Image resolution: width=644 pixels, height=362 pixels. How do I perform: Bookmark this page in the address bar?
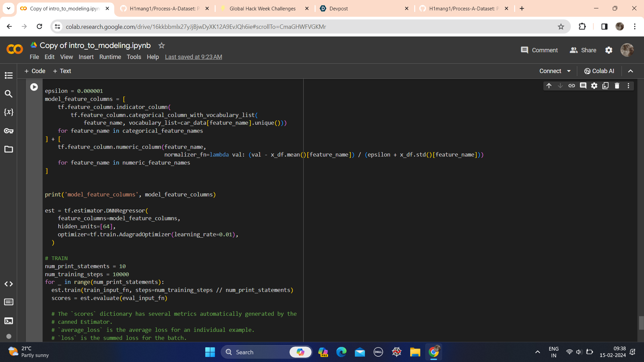coord(561,26)
